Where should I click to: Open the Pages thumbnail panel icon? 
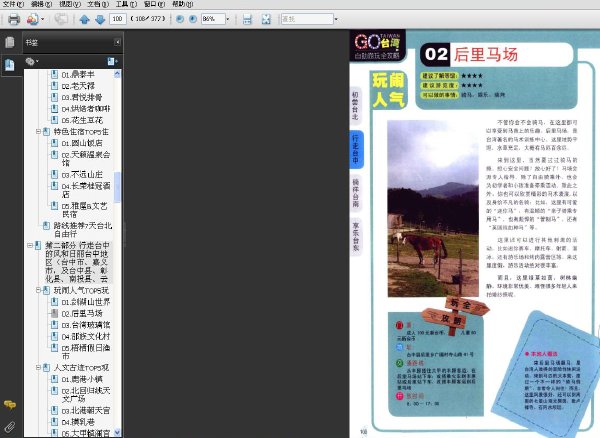[10, 42]
